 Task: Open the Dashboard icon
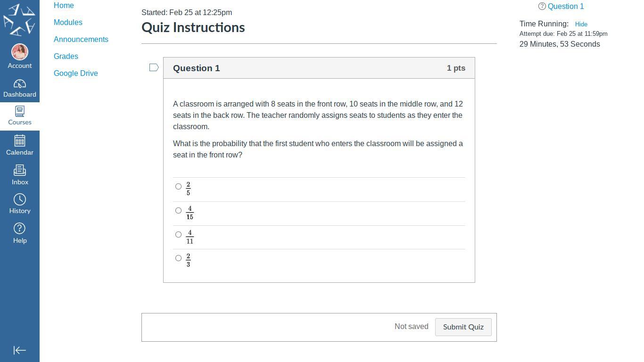[20, 84]
